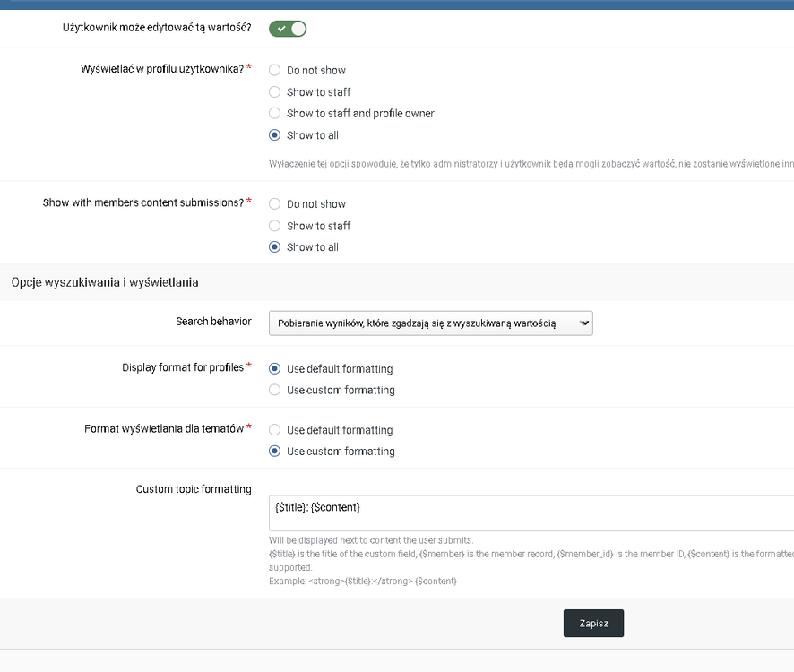The image size is (794, 672).
Task: Click the 'Custom topic formatting' label
Action: pyautogui.click(x=194, y=489)
